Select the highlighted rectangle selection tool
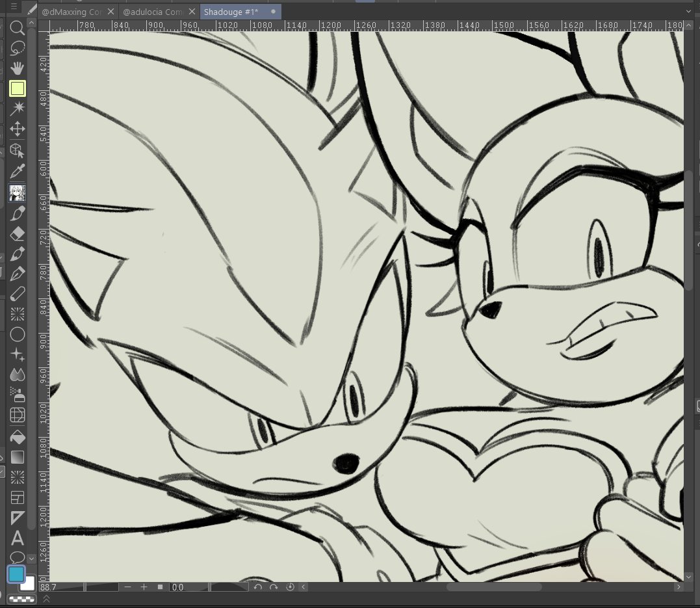 [17, 88]
